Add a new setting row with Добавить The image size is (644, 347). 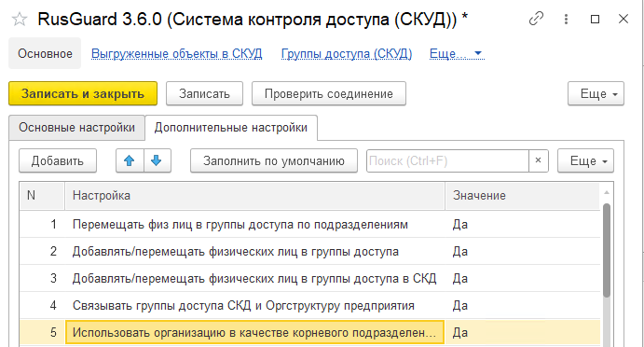coord(58,160)
